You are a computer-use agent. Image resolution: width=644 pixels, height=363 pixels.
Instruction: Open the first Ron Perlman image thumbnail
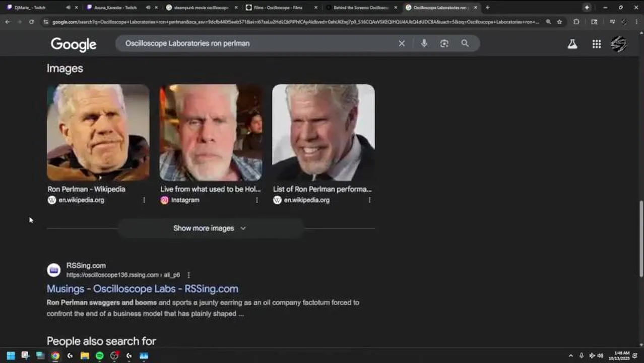click(98, 133)
